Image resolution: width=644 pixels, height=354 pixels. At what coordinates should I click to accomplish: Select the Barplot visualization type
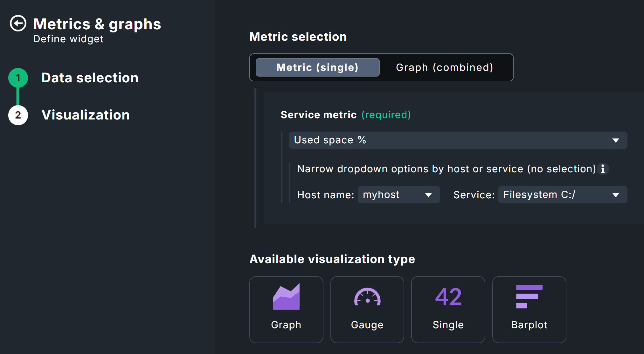pyautogui.click(x=529, y=309)
